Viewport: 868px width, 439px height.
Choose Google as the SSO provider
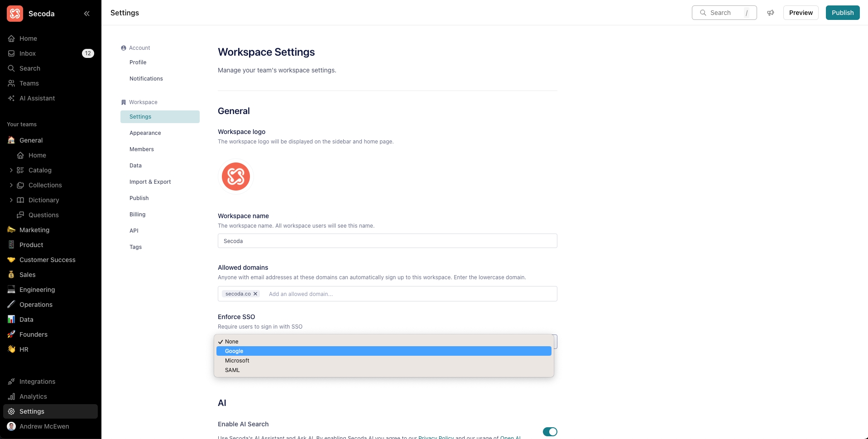point(384,351)
